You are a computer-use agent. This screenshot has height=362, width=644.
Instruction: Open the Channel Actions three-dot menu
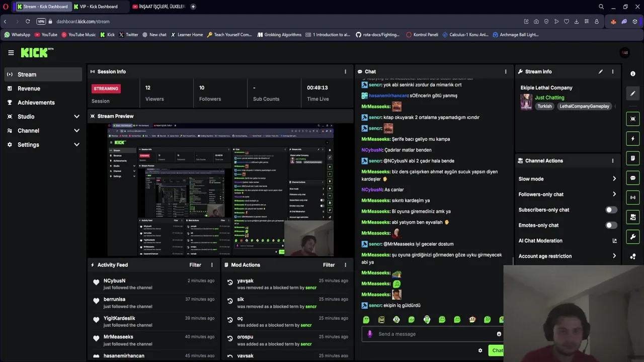coord(612,161)
